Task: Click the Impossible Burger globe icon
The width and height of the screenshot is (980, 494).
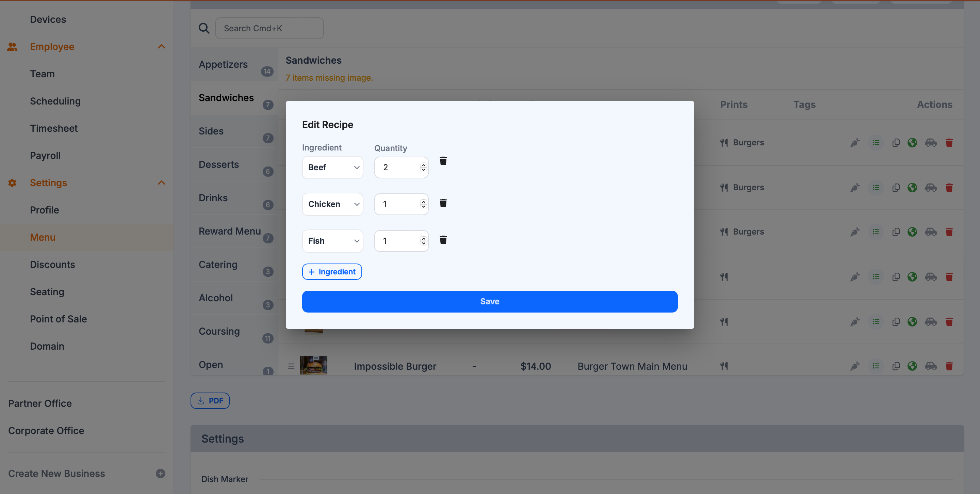Action: 912,366
